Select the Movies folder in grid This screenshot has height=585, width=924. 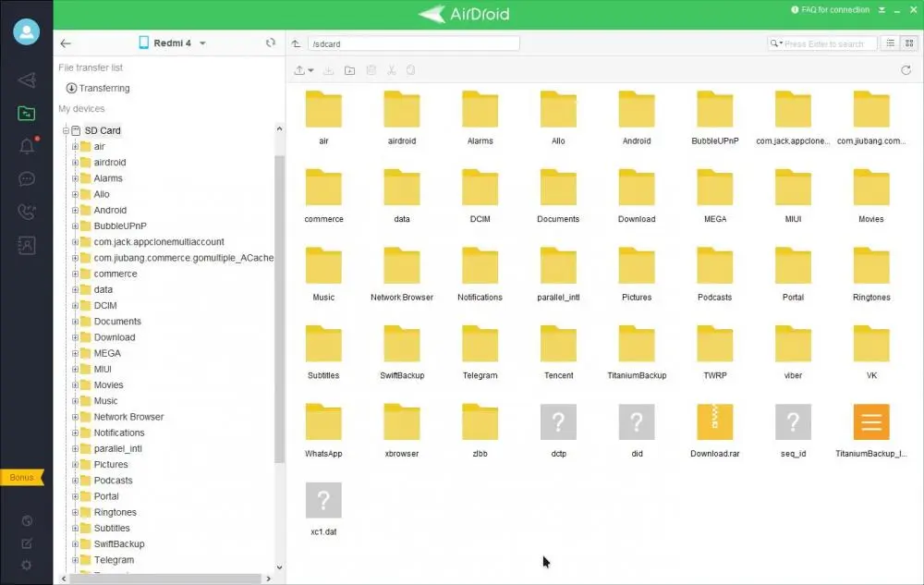tap(871, 188)
